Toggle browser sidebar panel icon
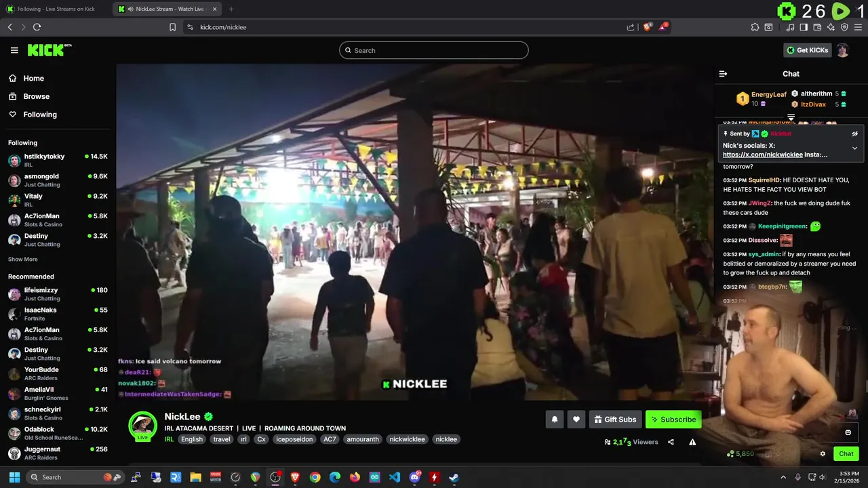The height and width of the screenshot is (488, 868). click(804, 27)
